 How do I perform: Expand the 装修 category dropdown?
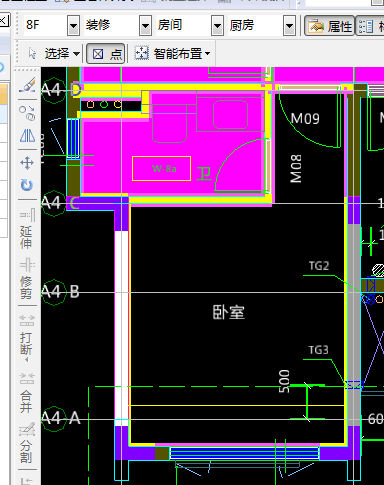pyautogui.click(x=145, y=25)
